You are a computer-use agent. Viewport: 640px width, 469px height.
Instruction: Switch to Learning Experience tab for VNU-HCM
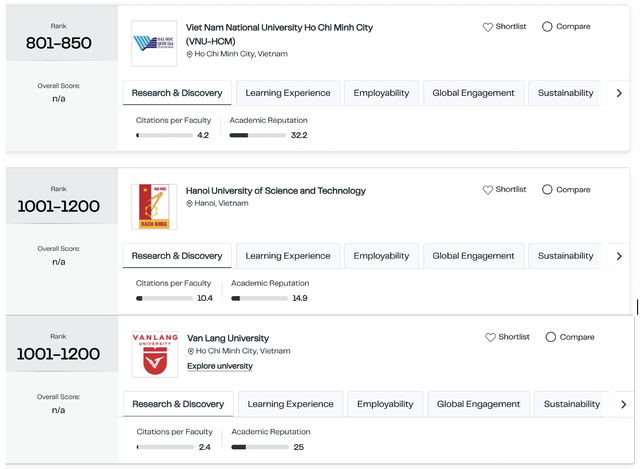(x=288, y=93)
